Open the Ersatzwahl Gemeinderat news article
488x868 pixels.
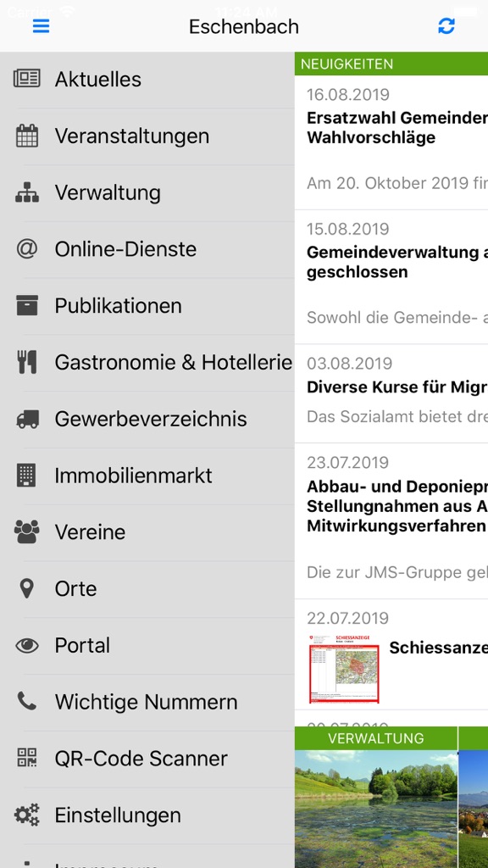(x=391, y=142)
